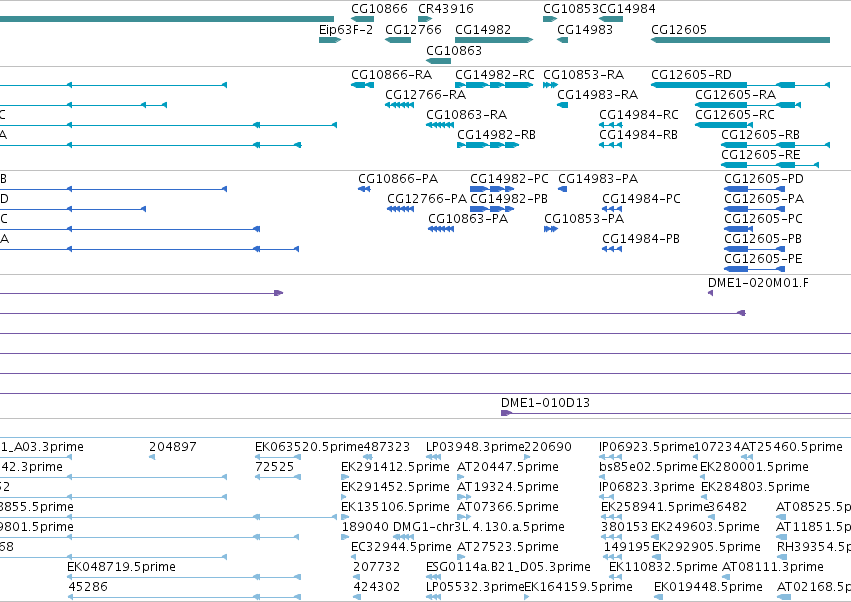This screenshot has height=602, width=851.
Task: Click the CG12605 gene label
Action: (x=679, y=30)
